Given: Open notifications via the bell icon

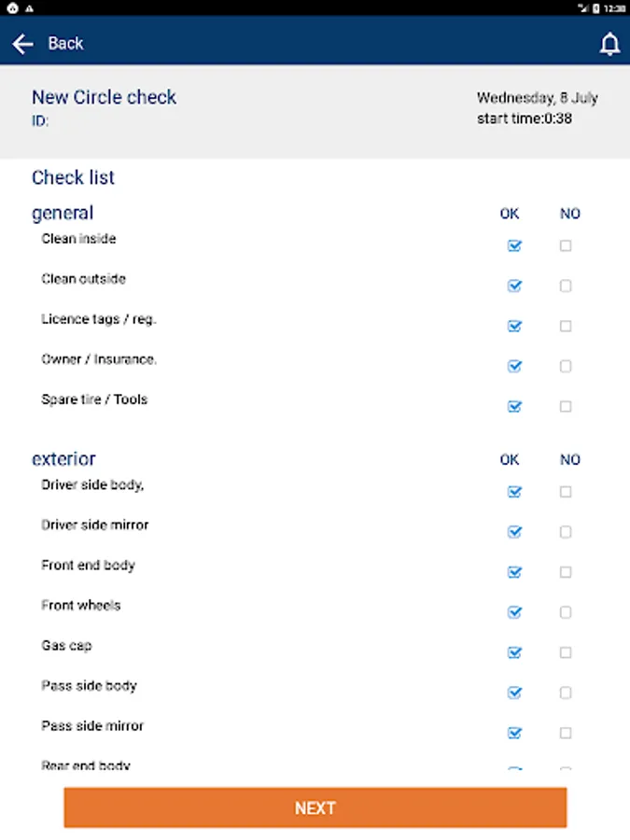Looking at the screenshot, I should point(609,44).
